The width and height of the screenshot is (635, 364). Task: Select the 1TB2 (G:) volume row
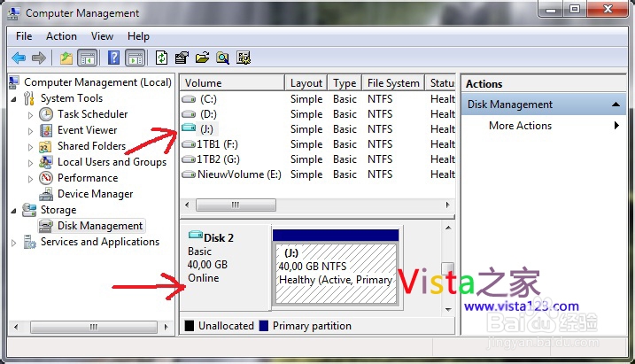(318, 159)
